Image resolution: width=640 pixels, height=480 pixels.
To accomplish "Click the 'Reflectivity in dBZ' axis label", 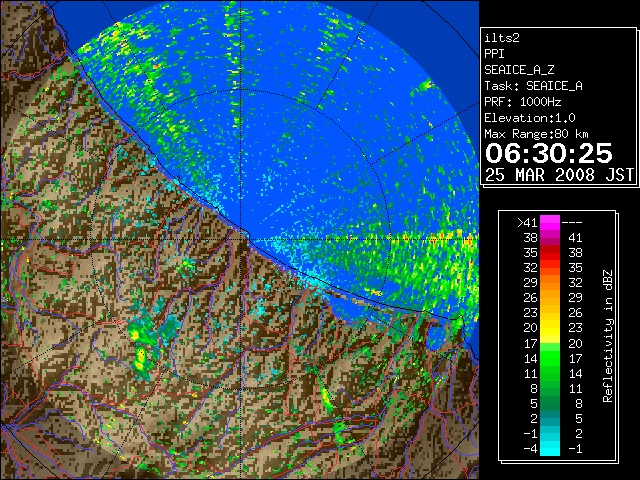I will pos(608,336).
